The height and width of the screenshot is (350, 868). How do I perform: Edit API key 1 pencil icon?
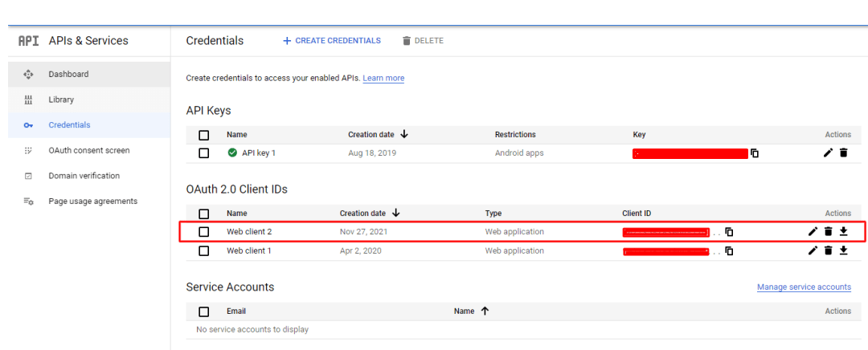[828, 153]
